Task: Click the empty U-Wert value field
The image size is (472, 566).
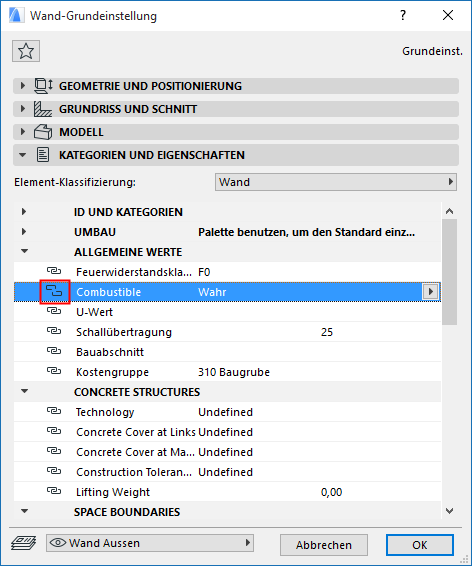Action: pyautogui.click(x=318, y=312)
